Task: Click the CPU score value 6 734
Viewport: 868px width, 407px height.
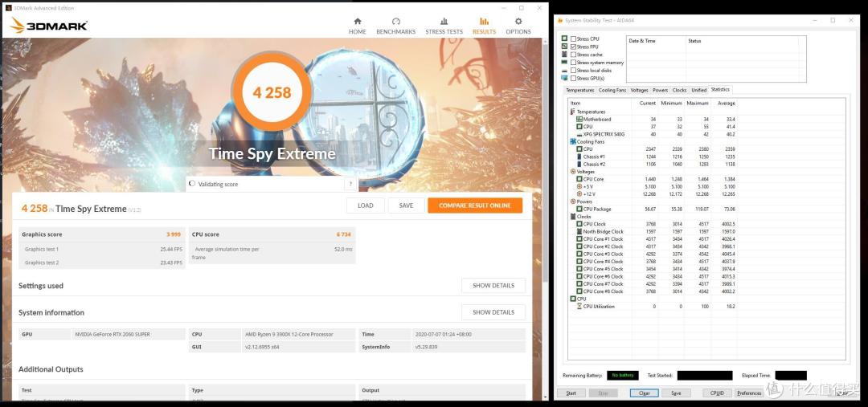Action: [344, 234]
